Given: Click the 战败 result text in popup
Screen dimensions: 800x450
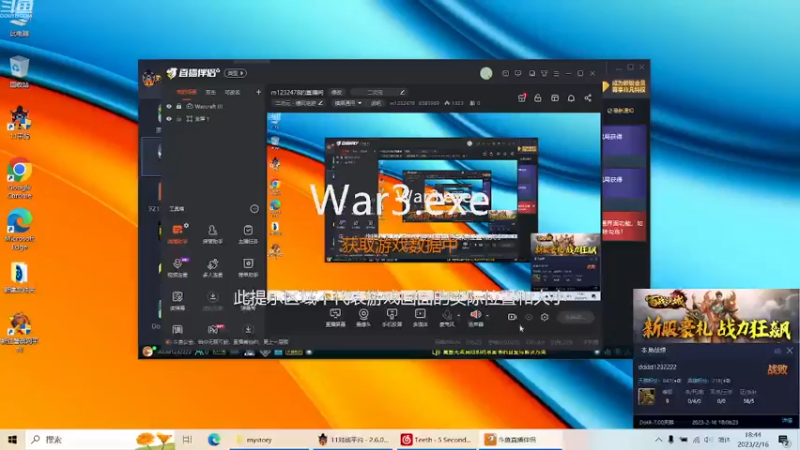Looking at the screenshot, I should click(778, 369).
